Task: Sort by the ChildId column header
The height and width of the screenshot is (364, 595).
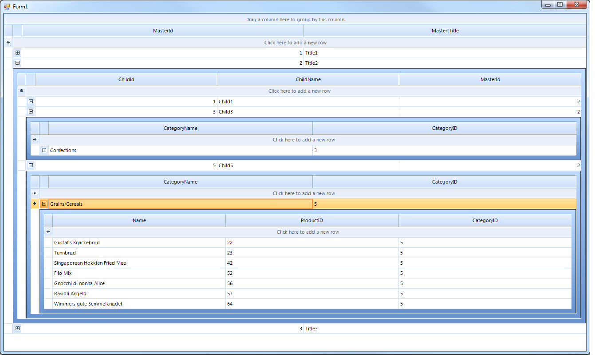Action: point(126,79)
